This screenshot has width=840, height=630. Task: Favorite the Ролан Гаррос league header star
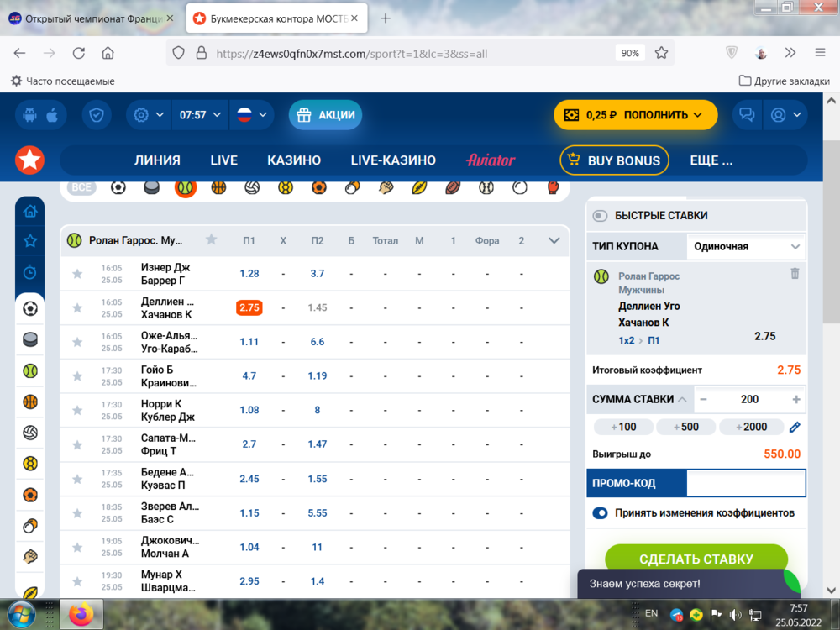[212, 239]
